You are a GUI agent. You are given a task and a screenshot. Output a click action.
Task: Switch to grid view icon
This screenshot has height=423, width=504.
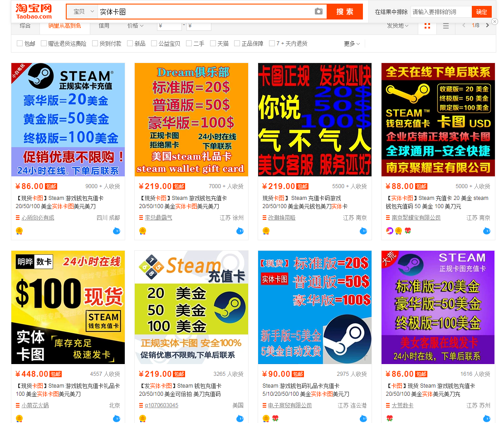click(x=427, y=26)
